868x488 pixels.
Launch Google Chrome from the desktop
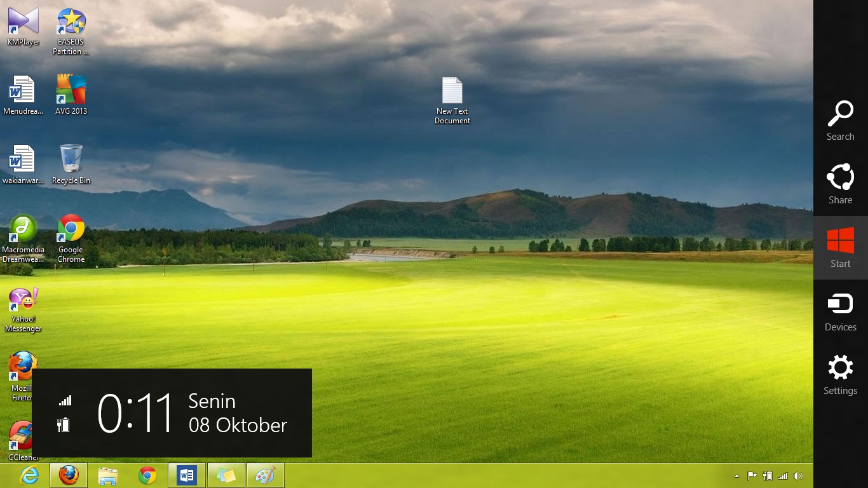click(x=70, y=229)
